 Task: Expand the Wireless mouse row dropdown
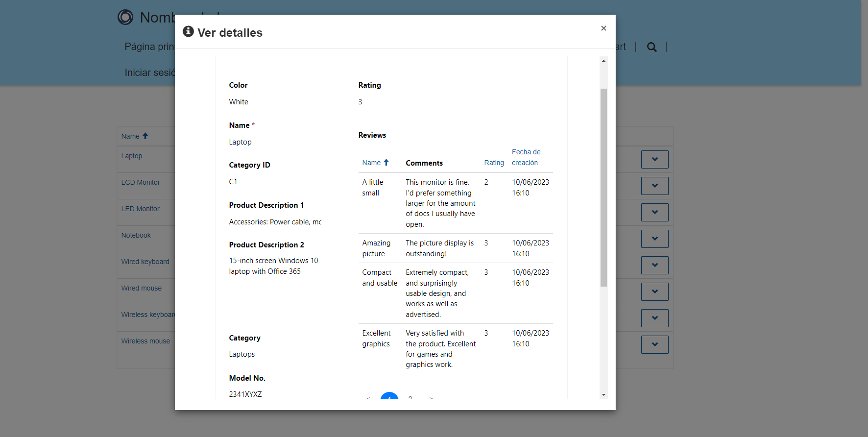pyautogui.click(x=654, y=344)
